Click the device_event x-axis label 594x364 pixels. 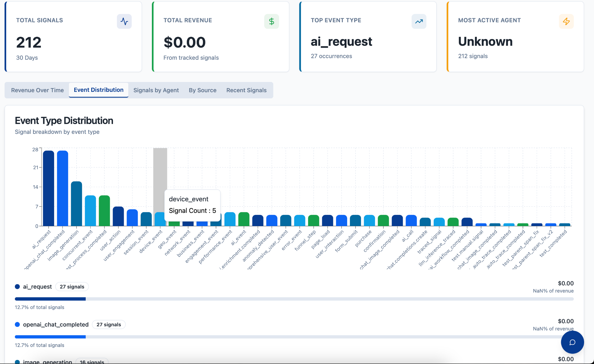coord(151,242)
